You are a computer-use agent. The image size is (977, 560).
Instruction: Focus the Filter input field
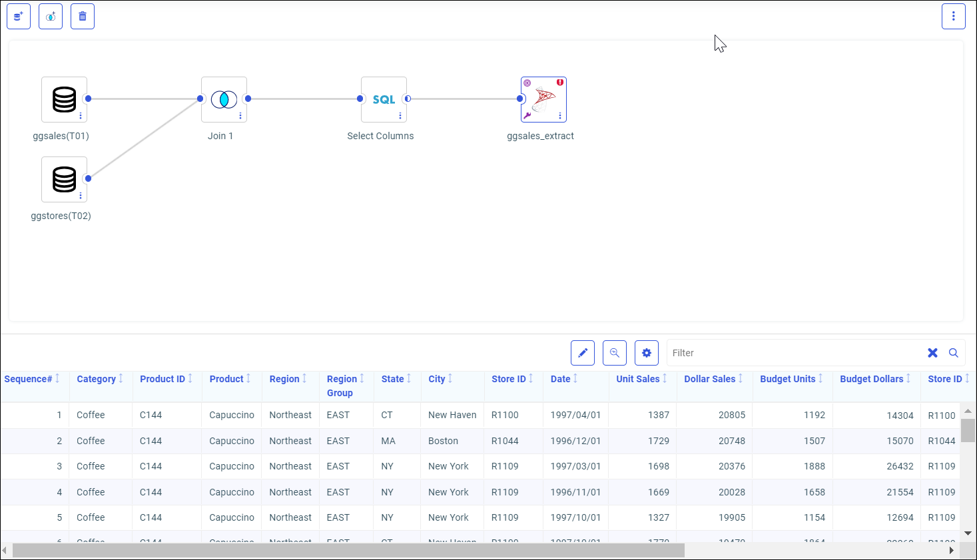pos(796,353)
